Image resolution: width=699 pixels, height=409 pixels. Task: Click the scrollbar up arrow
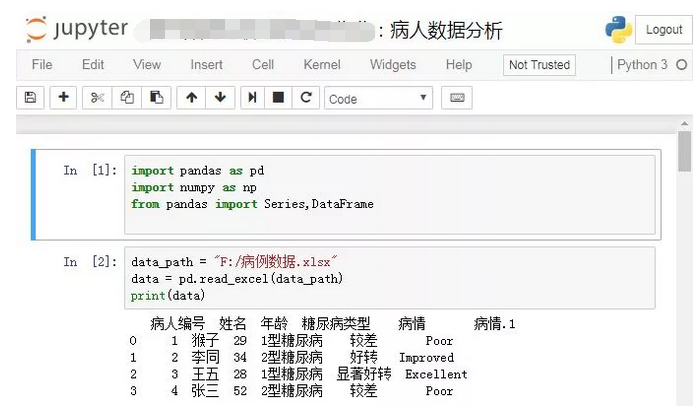[x=684, y=123]
